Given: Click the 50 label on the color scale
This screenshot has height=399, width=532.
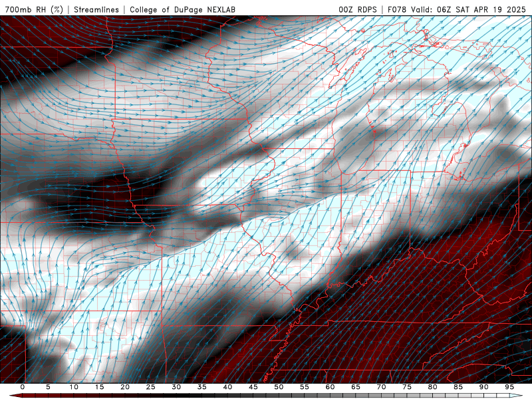Looking at the screenshot, I should (x=279, y=387).
